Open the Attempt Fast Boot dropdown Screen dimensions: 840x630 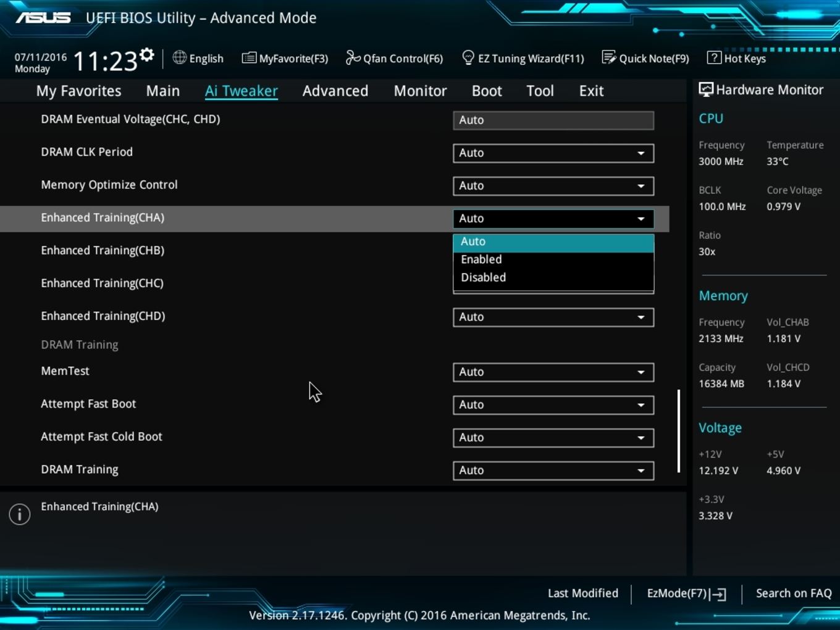pos(553,405)
